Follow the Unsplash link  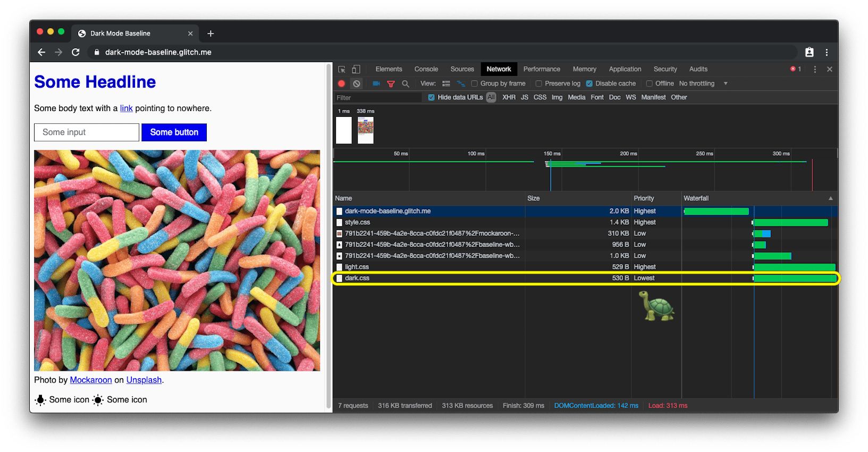(144, 380)
